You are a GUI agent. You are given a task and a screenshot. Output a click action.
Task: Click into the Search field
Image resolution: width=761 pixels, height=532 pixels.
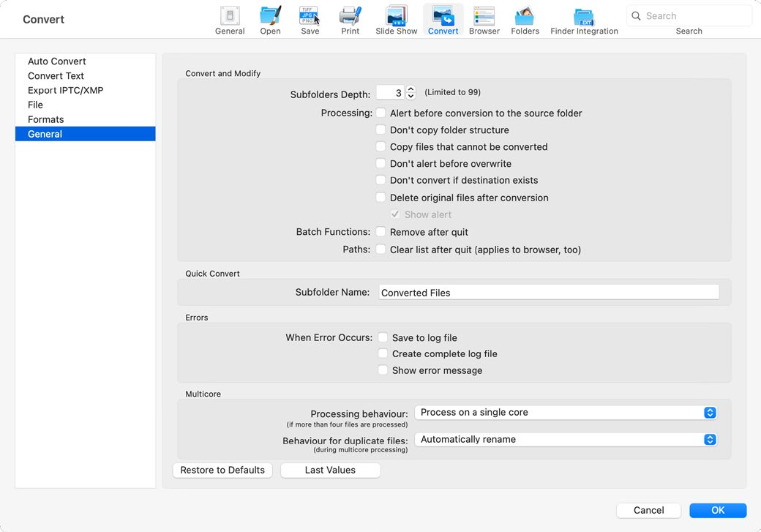click(x=689, y=16)
